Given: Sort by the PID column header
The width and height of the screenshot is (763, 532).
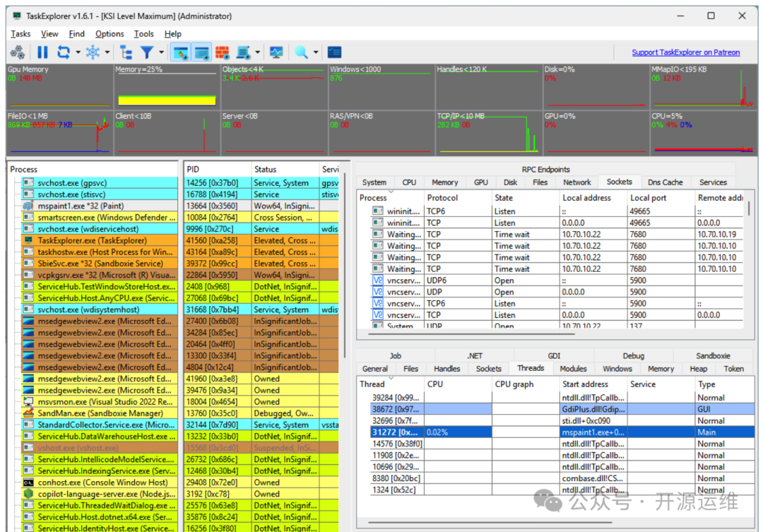Looking at the screenshot, I should 216,170.
